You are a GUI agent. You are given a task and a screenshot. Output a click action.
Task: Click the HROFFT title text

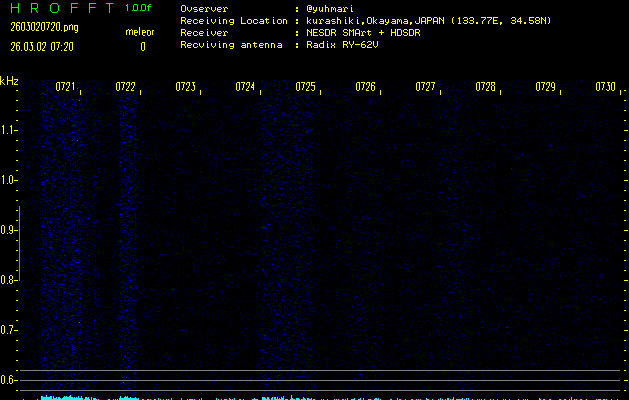(x=63, y=8)
